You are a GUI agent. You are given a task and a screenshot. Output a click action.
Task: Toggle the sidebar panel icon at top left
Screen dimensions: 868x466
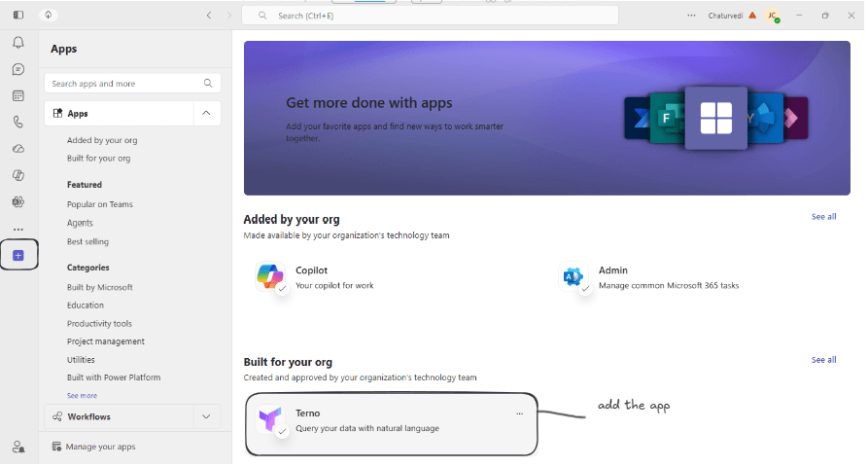point(18,15)
